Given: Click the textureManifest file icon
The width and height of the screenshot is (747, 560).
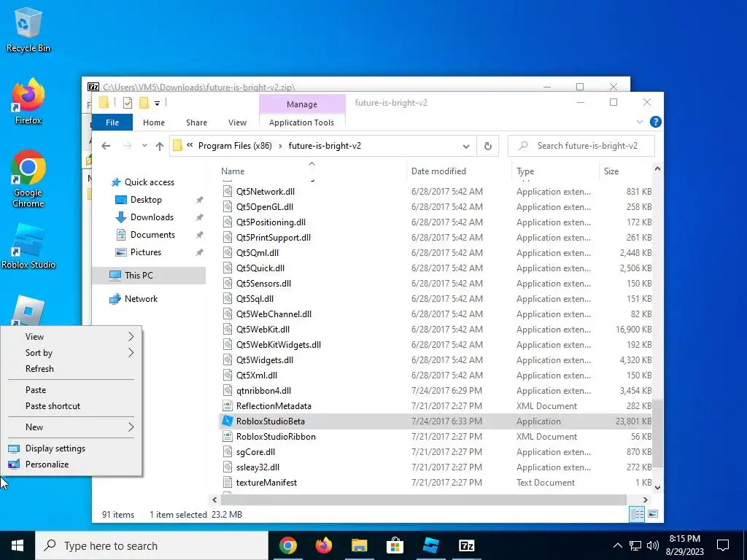Looking at the screenshot, I should tap(228, 483).
